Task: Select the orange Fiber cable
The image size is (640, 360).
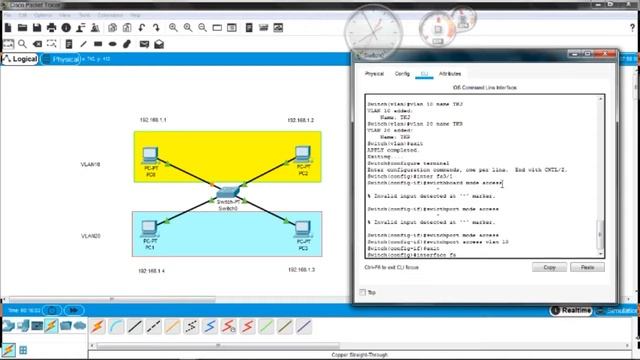Action: tap(172, 327)
